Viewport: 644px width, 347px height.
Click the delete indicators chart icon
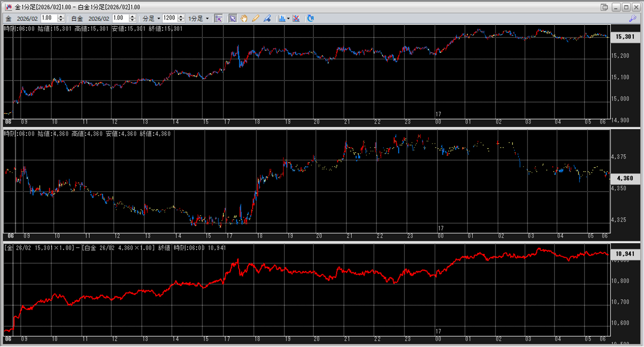(296, 19)
